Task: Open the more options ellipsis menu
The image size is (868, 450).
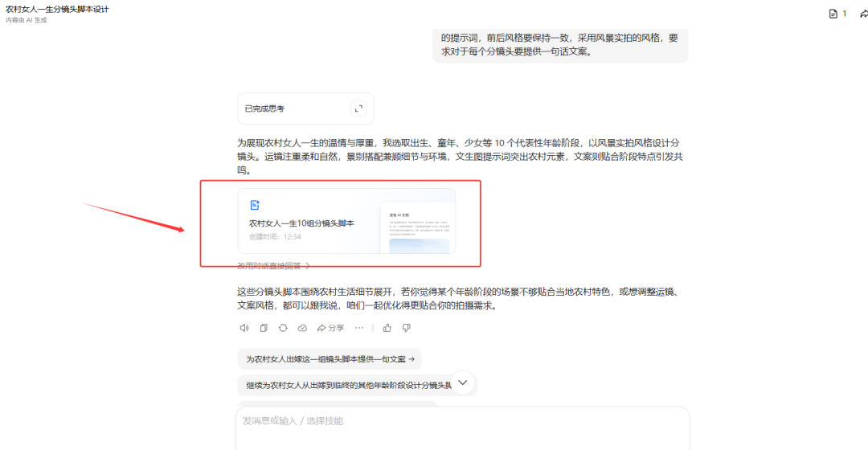Action: click(x=359, y=328)
